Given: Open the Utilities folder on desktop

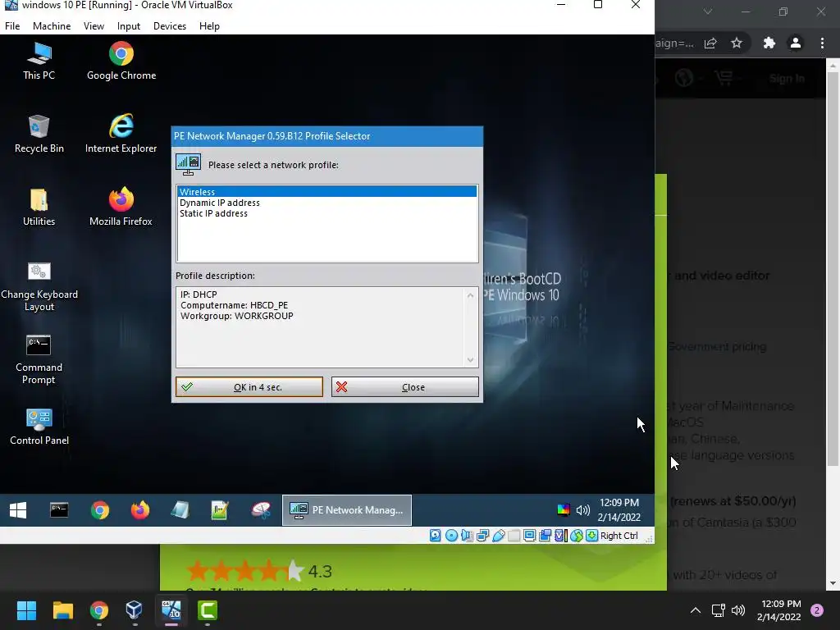Looking at the screenshot, I should 39,207.
